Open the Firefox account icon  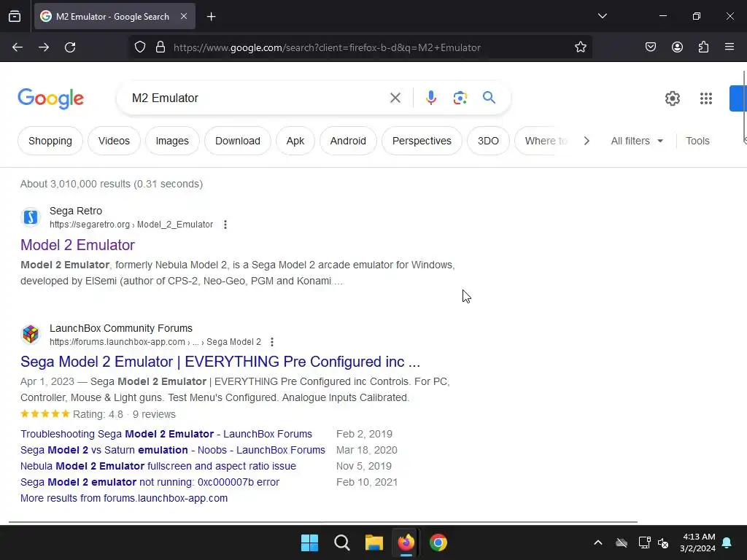(677, 47)
